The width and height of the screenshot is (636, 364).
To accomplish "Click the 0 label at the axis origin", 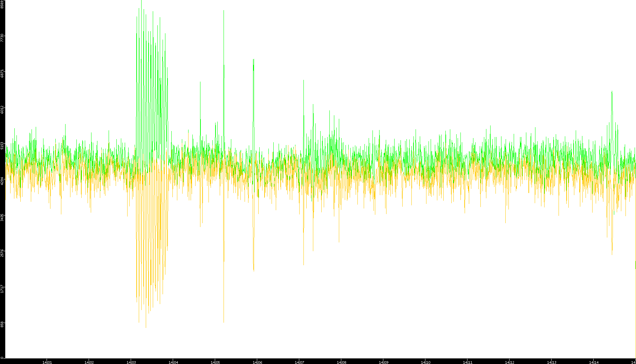I will point(2,357).
